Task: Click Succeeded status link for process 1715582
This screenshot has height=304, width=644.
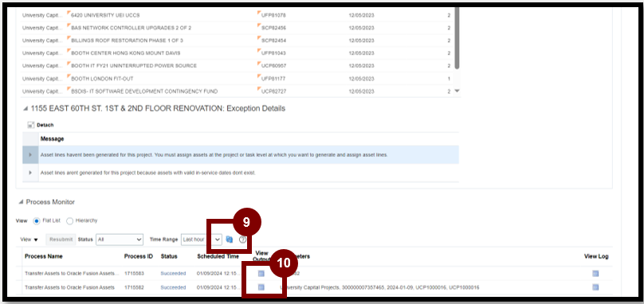Action: point(173,287)
